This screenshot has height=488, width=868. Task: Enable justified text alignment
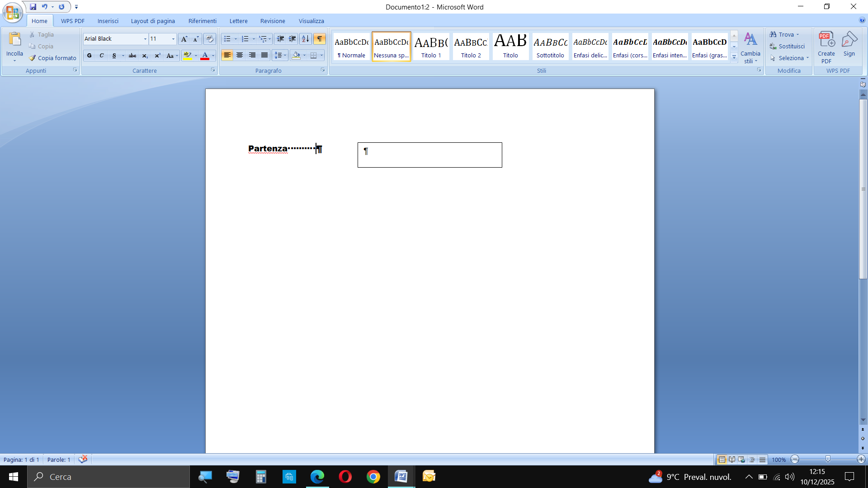pos(264,56)
